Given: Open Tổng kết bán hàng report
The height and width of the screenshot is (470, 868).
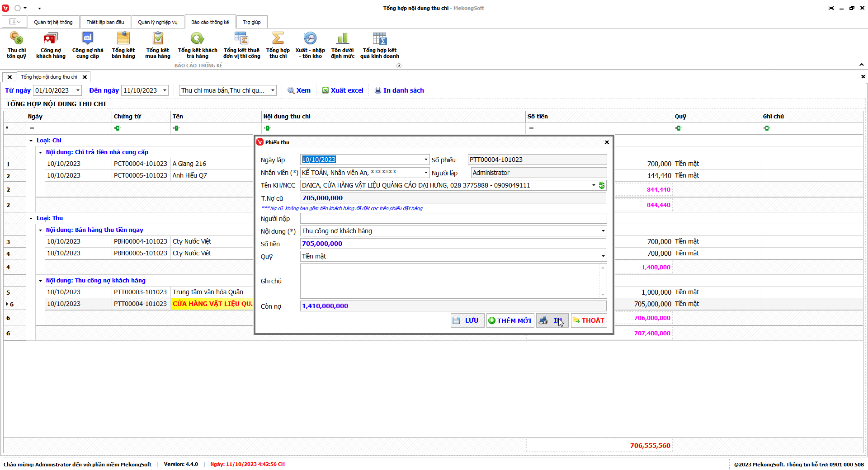Looking at the screenshot, I should point(123,45).
